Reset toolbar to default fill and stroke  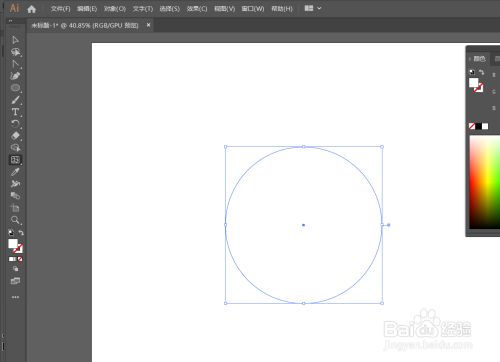(11, 233)
